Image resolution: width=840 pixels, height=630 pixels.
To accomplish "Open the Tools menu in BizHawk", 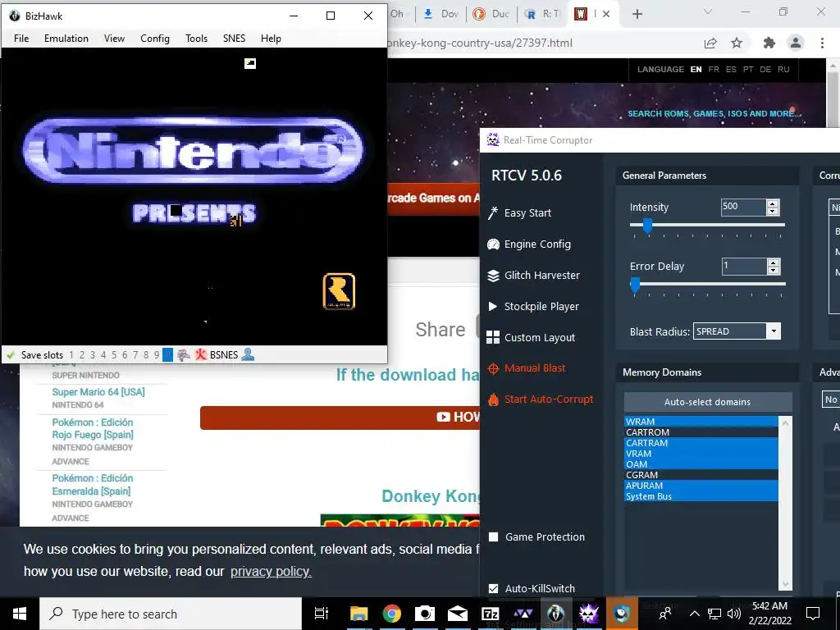I will 196,39.
